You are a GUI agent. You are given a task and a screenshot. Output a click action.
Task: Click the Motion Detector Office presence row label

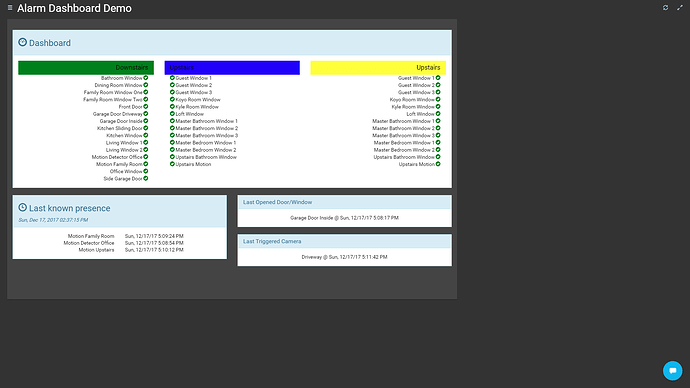[88, 243]
